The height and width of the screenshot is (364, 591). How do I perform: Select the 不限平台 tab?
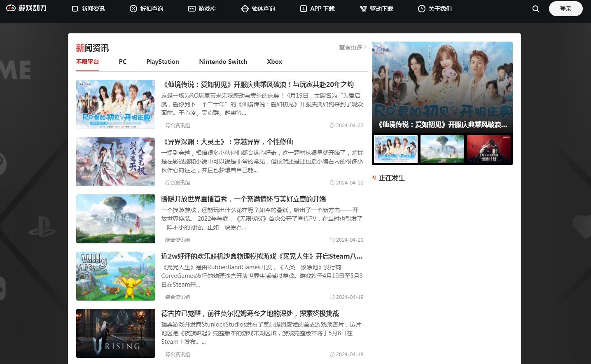[x=87, y=62]
